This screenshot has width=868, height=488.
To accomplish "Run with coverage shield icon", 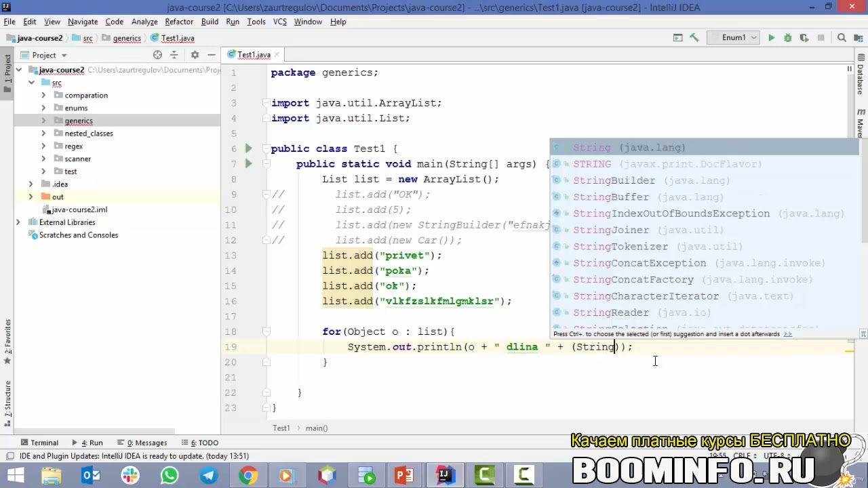I will click(804, 38).
